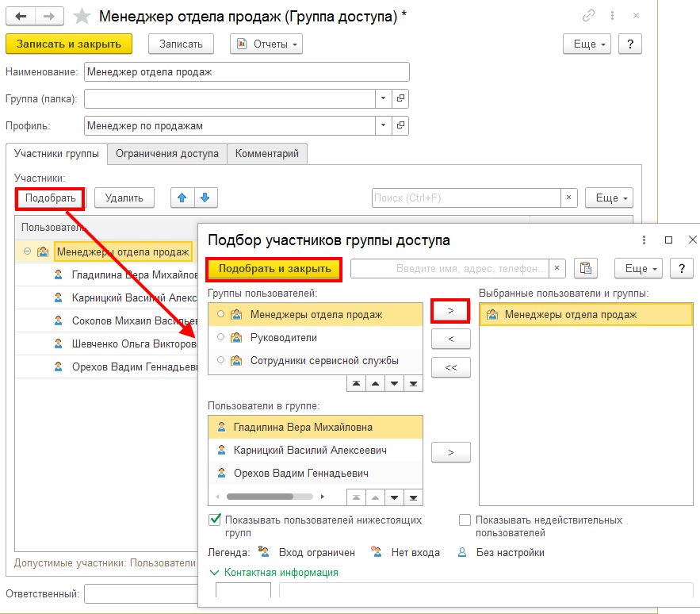Collapse the Контактная информация section

click(214, 572)
